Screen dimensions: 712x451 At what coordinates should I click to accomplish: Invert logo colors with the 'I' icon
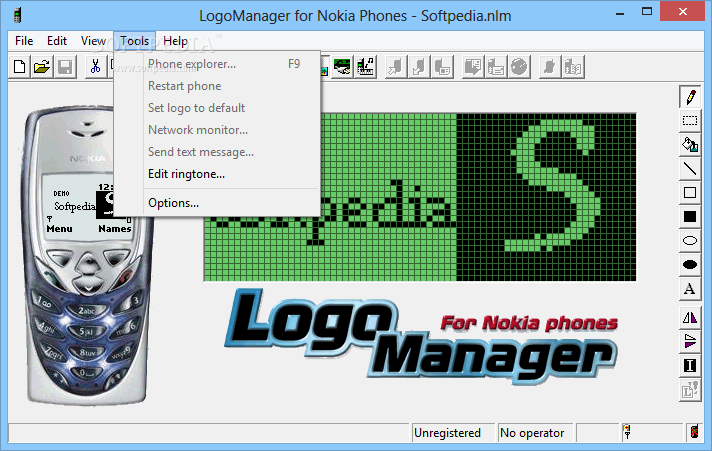[x=690, y=365]
